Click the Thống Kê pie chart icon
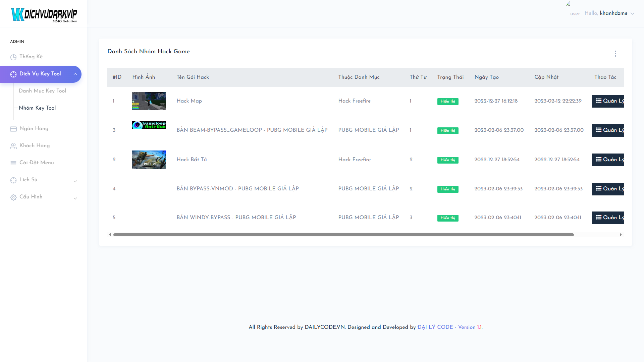This screenshot has width=644, height=362. [x=13, y=57]
